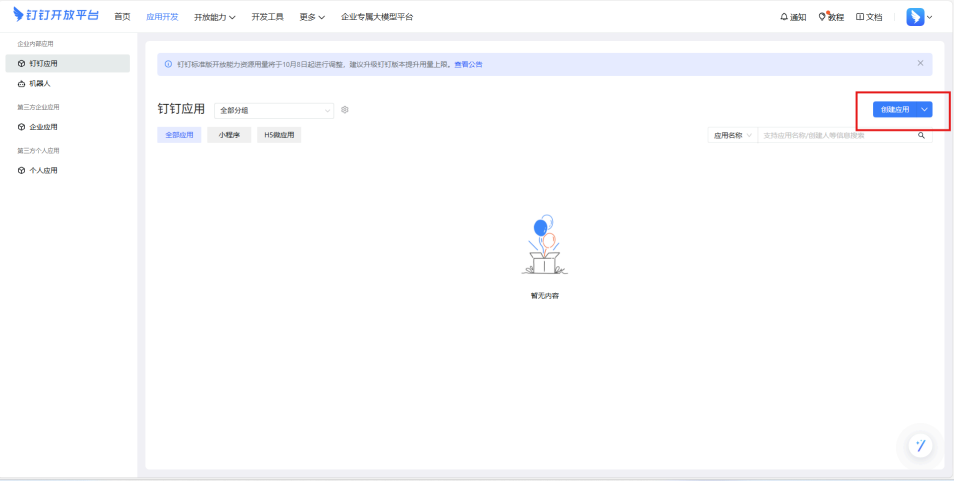Click the user avatar icon
956x481 pixels.
(x=915, y=17)
